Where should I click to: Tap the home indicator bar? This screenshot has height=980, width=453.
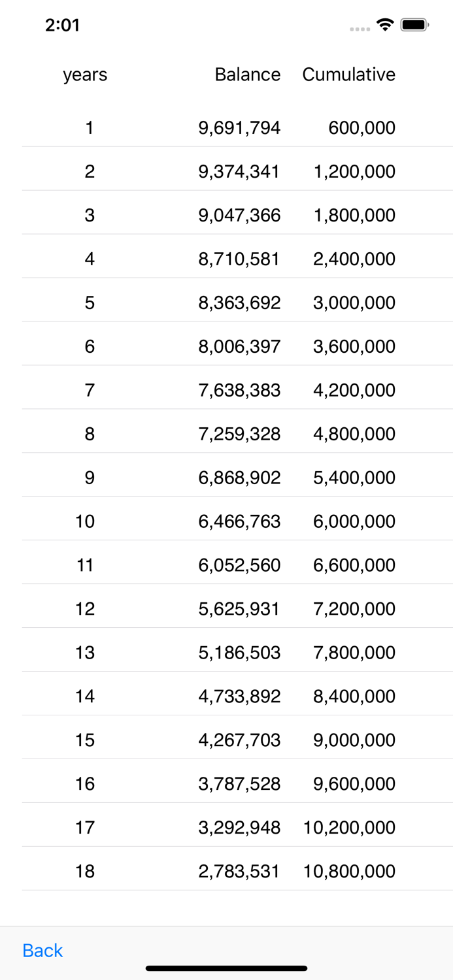[x=226, y=968]
